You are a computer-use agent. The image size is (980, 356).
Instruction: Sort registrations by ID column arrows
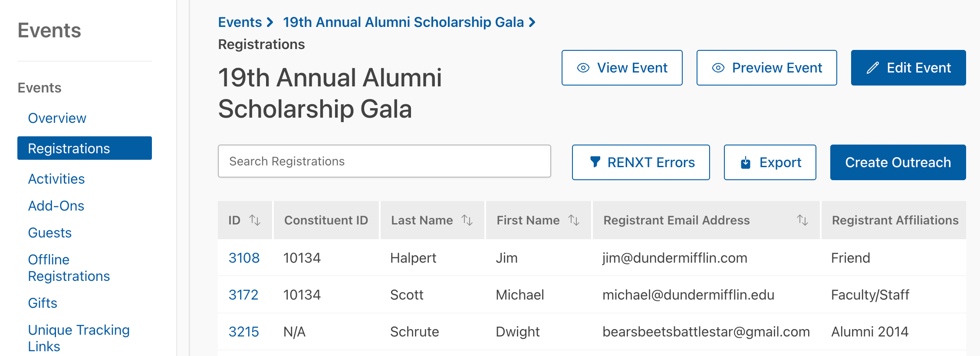coord(255,220)
